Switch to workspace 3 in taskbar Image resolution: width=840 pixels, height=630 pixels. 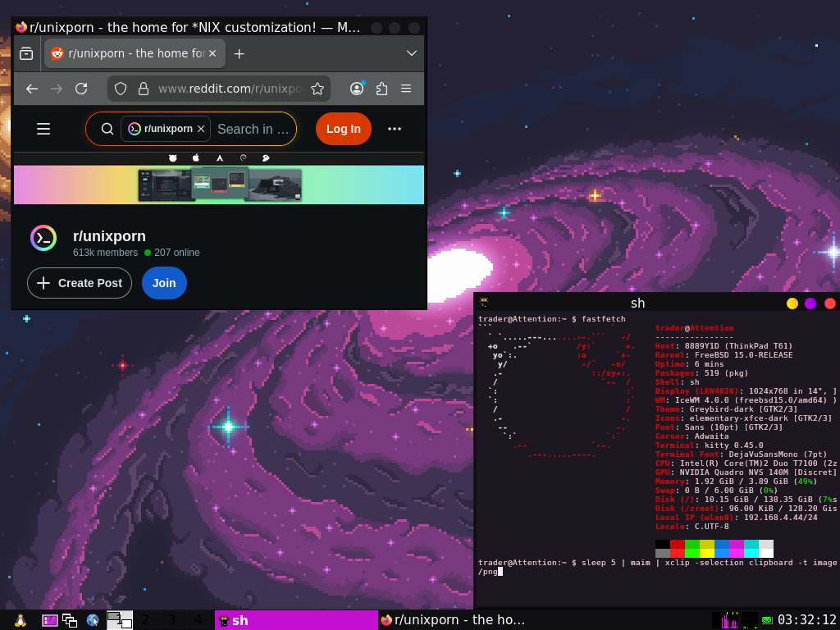(172, 620)
